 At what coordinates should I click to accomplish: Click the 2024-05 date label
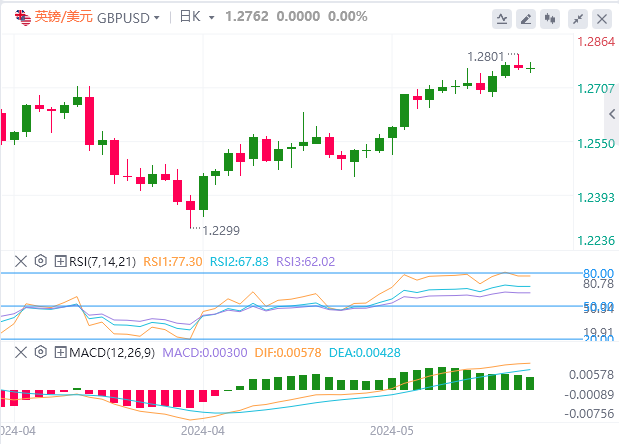tap(392, 431)
